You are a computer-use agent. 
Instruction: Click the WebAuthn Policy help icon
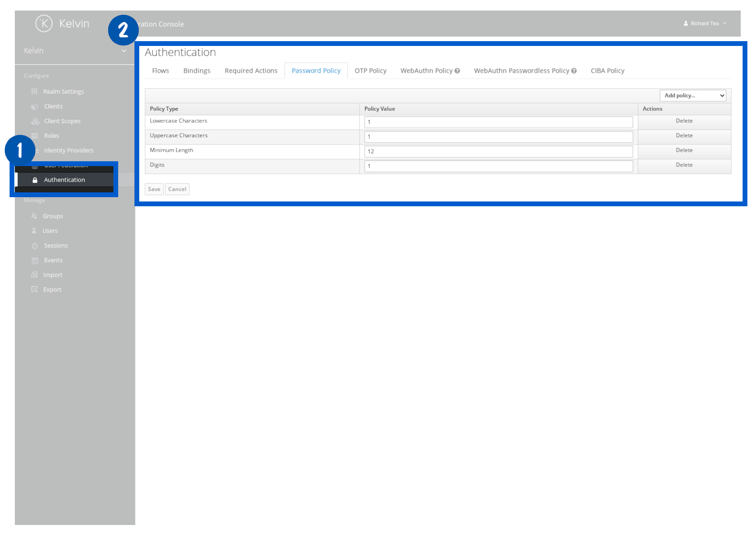457,71
